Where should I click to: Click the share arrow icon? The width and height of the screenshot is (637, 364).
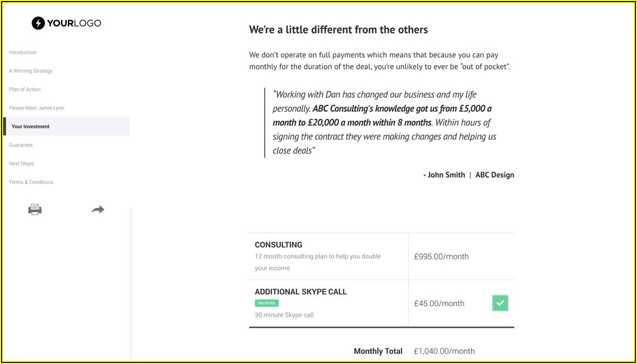[x=98, y=210]
